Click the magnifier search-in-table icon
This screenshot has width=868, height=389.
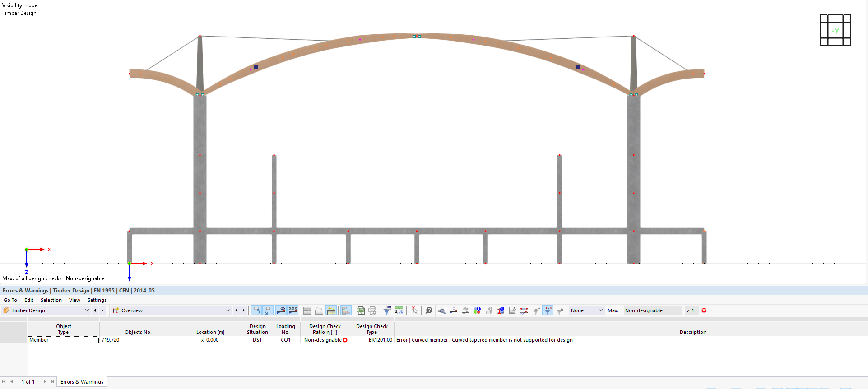point(442,310)
